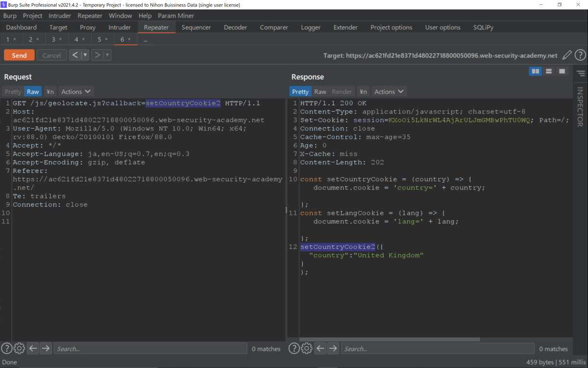The height and width of the screenshot is (368, 588).
Task: Click the panel divider handle
Action: (x=287, y=210)
